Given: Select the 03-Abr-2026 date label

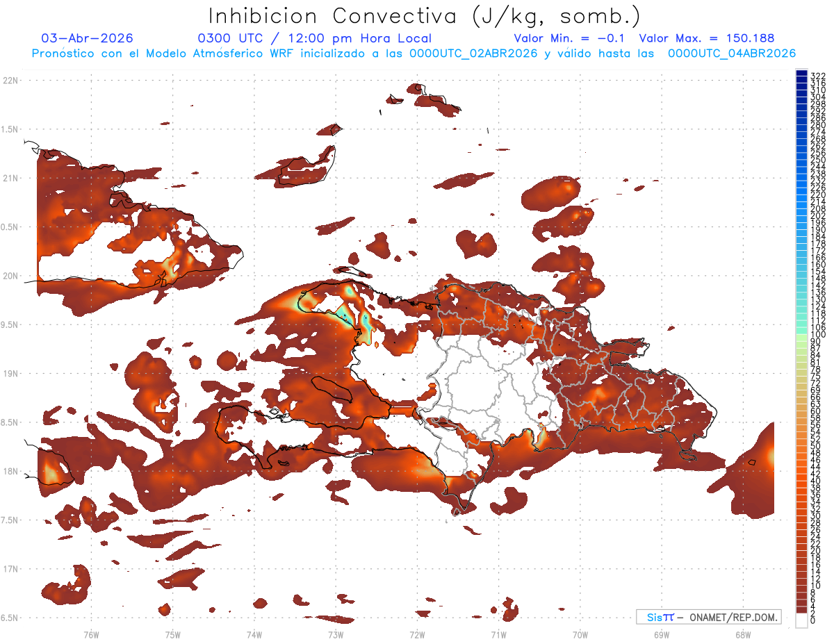Looking at the screenshot, I should (x=87, y=38).
